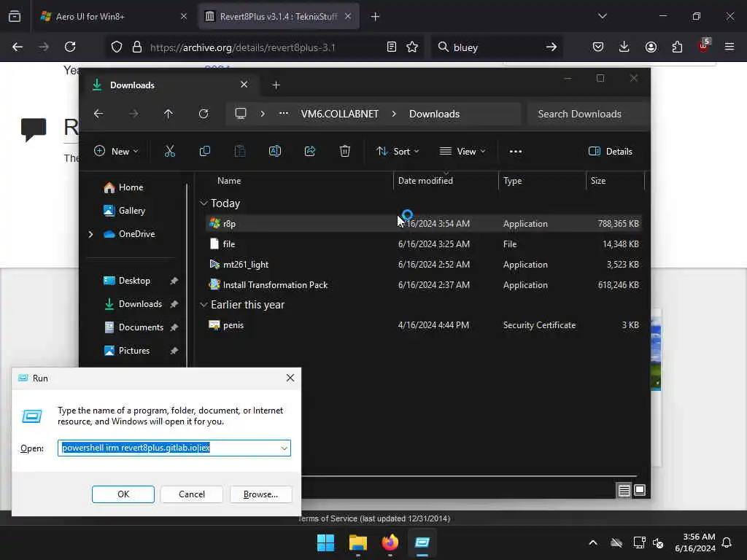Refresh the Downloads folder in Explorer
The height and width of the screenshot is (560, 747).
click(x=204, y=114)
